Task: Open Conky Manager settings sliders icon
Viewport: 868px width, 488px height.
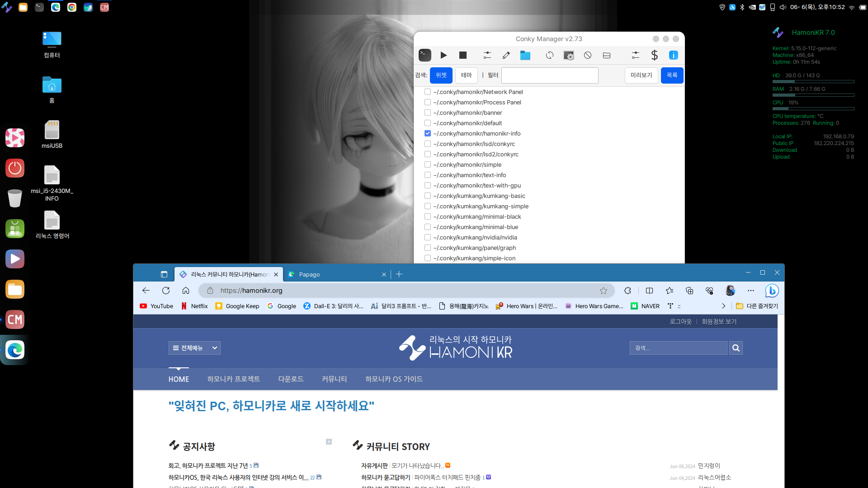Action: [635, 55]
